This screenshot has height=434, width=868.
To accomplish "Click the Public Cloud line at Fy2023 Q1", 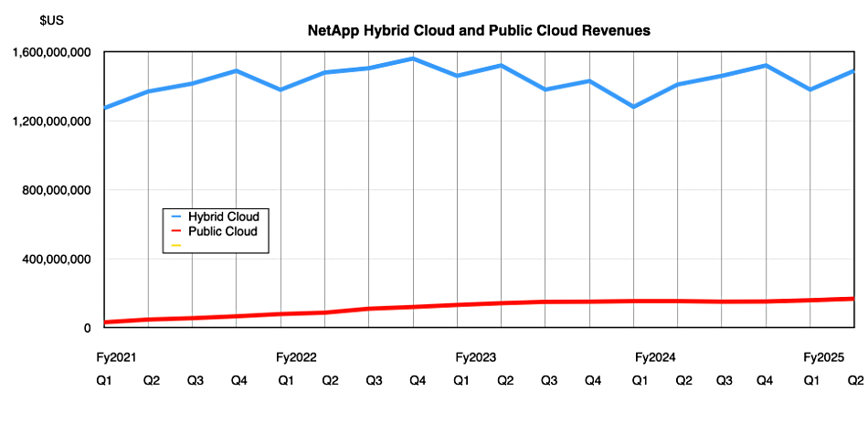I will 457,305.
